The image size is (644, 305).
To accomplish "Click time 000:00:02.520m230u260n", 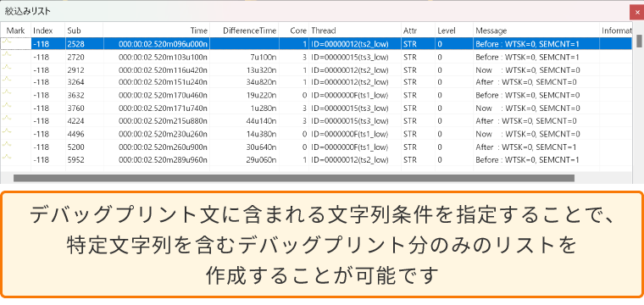I will [163, 134].
